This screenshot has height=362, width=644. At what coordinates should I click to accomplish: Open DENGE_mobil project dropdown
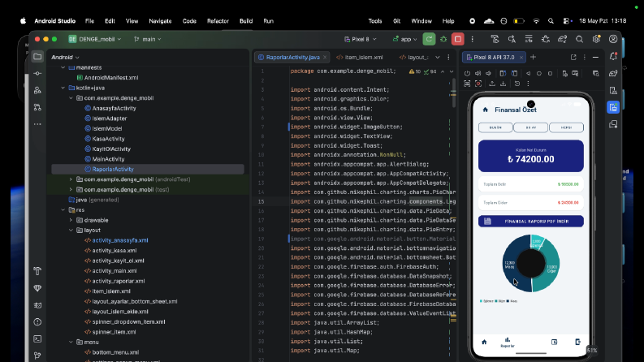pyautogui.click(x=95, y=39)
